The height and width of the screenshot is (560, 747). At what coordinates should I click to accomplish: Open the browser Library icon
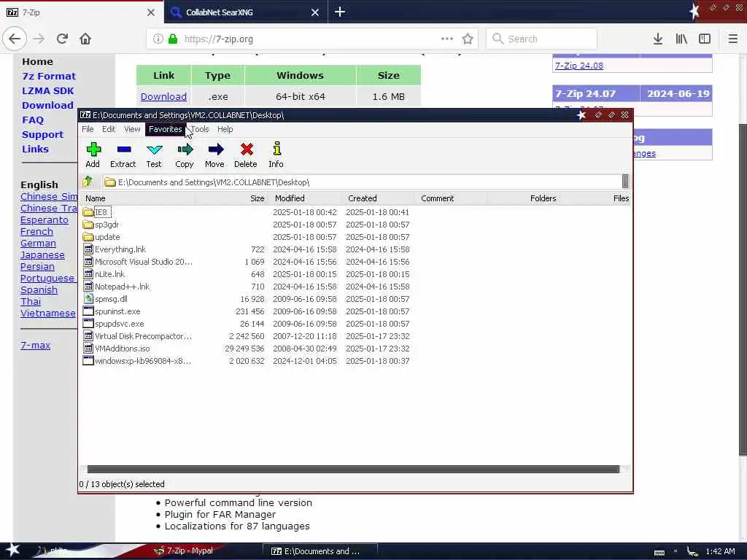point(681,39)
